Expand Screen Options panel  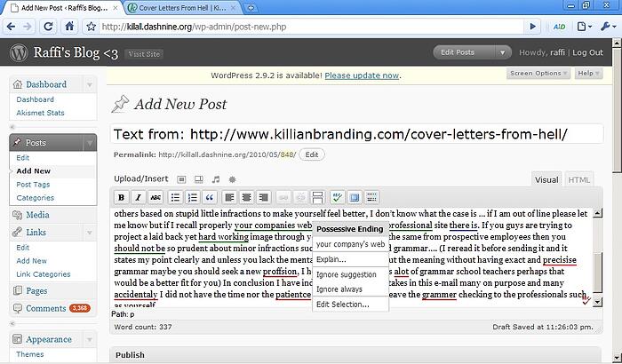pos(538,74)
